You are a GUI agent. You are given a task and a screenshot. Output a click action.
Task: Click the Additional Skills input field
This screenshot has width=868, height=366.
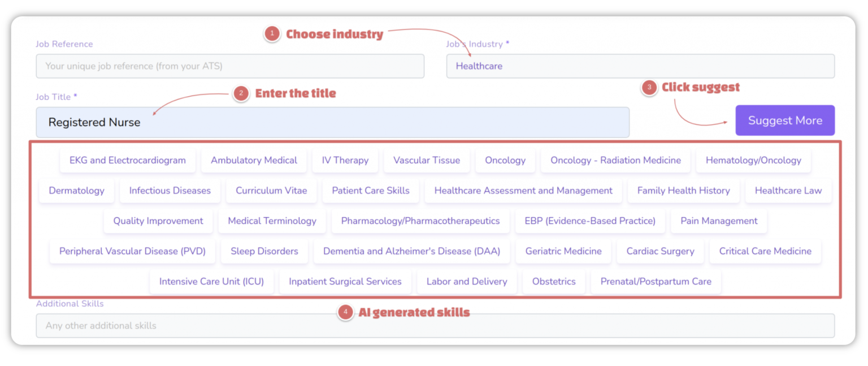coord(435,325)
